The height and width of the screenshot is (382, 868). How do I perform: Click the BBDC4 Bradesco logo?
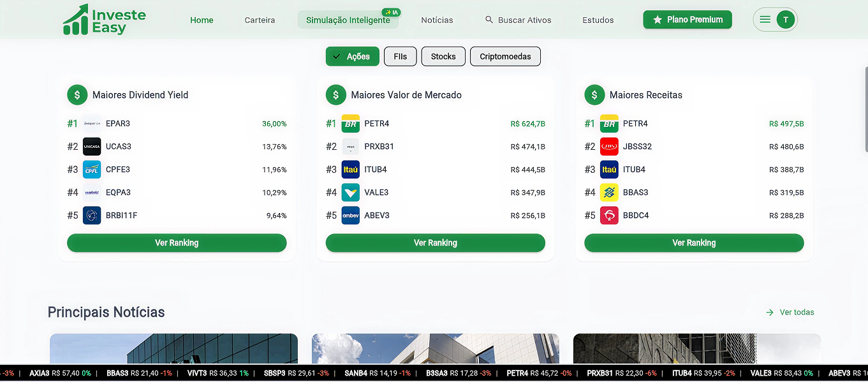(609, 216)
